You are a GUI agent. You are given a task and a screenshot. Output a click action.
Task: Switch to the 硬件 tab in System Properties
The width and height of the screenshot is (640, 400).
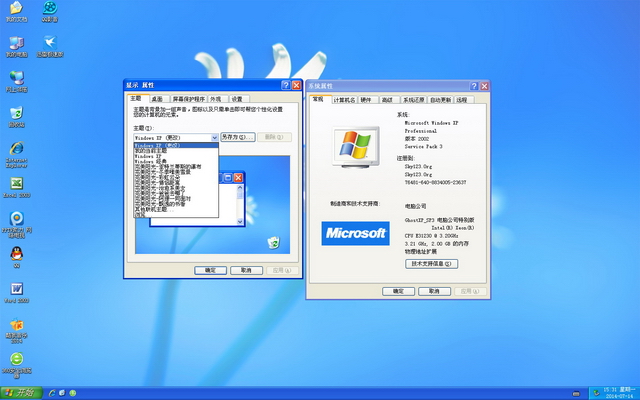point(367,100)
